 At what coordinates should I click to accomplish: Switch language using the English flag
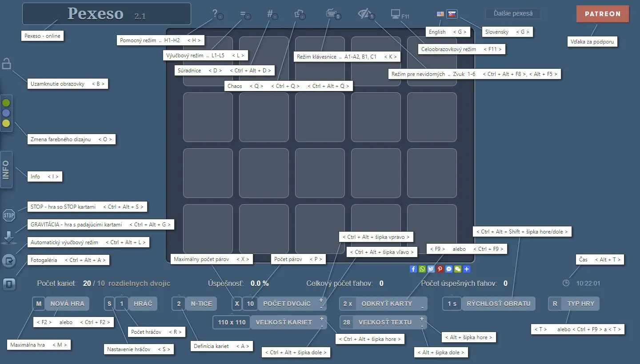[440, 14]
